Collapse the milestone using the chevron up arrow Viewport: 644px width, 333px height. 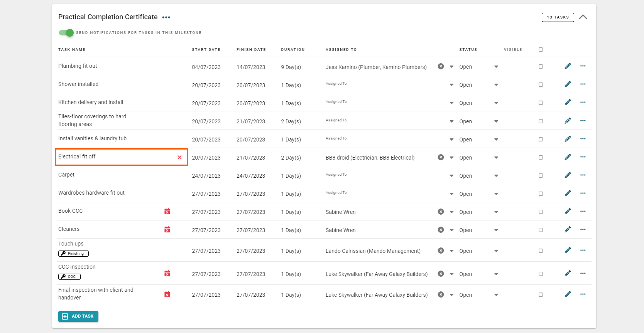pyautogui.click(x=583, y=17)
